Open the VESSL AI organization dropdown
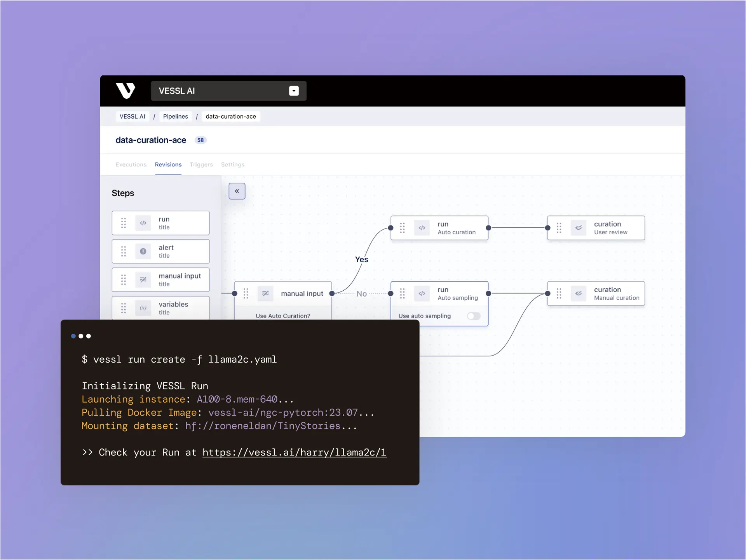This screenshot has height=560, width=746. 294,91
